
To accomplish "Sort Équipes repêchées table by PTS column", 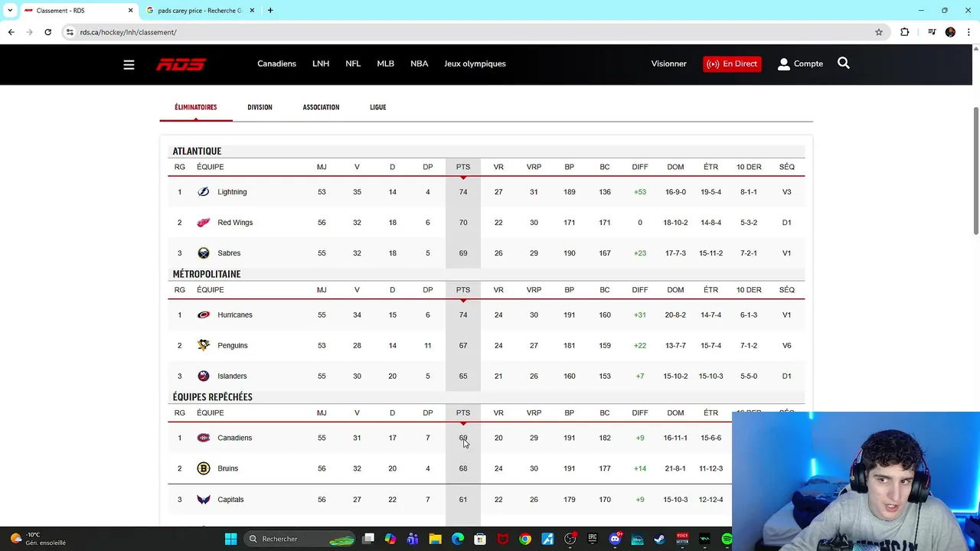I will click(463, 413).
